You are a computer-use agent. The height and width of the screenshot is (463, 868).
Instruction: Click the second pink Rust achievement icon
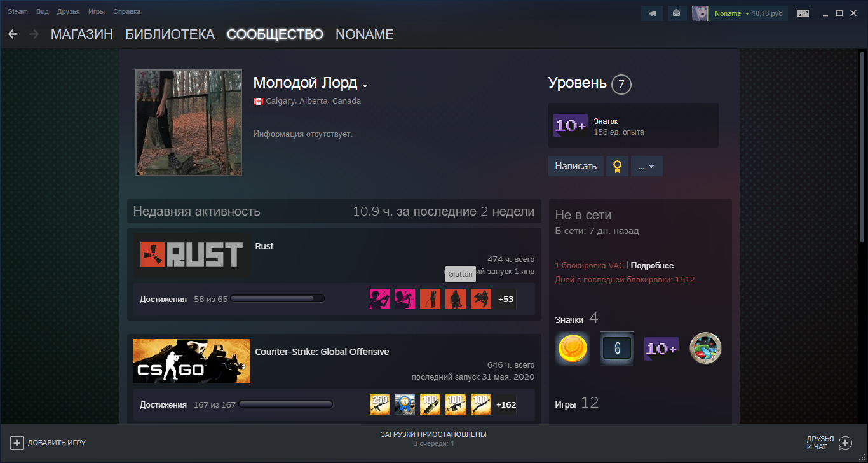(405, 299)
